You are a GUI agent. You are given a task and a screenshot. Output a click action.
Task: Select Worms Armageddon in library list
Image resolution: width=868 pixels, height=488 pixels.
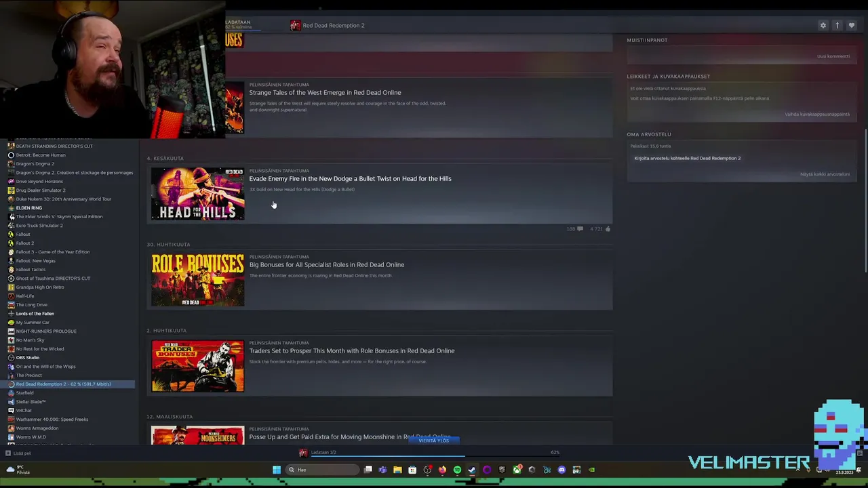tap(37, 428)
